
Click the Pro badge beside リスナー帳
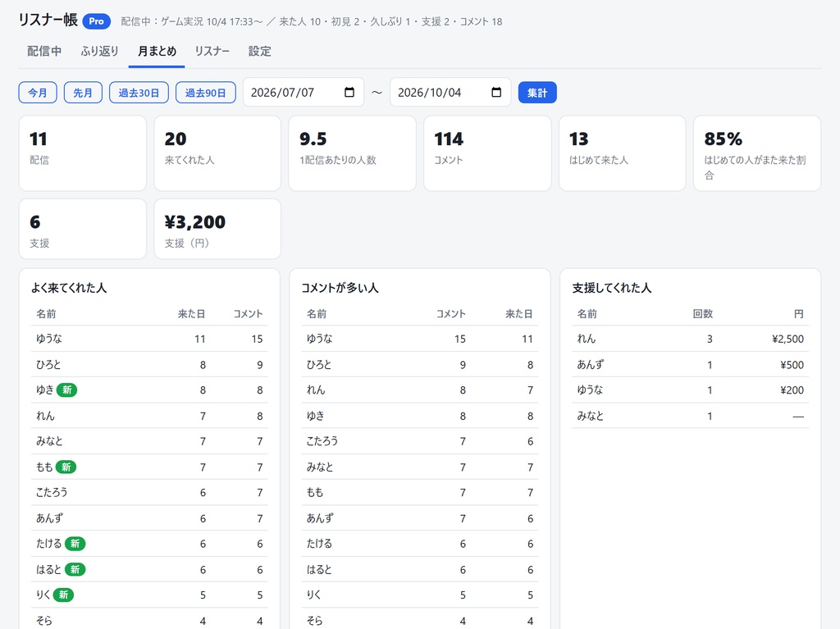[97, 21]
